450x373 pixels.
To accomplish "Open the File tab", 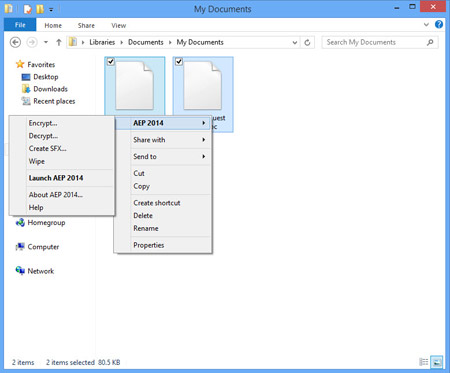I will tap(20, 25).
